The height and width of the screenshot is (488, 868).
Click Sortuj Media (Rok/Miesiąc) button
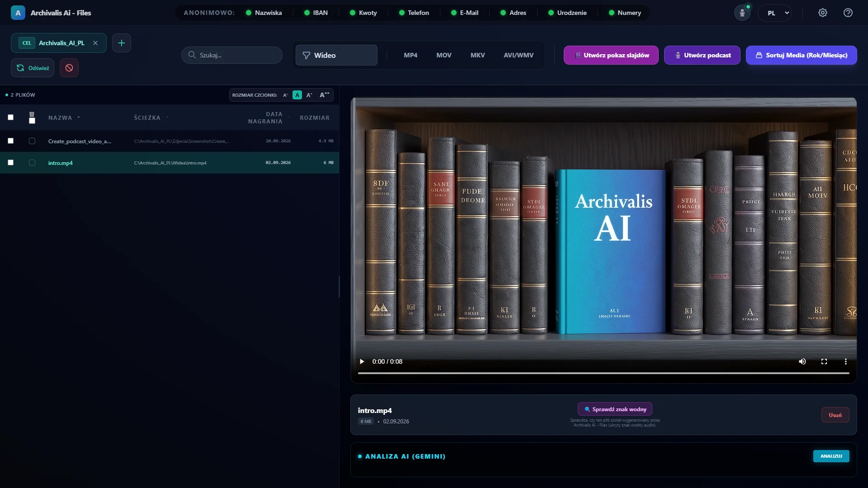(802, 55)
